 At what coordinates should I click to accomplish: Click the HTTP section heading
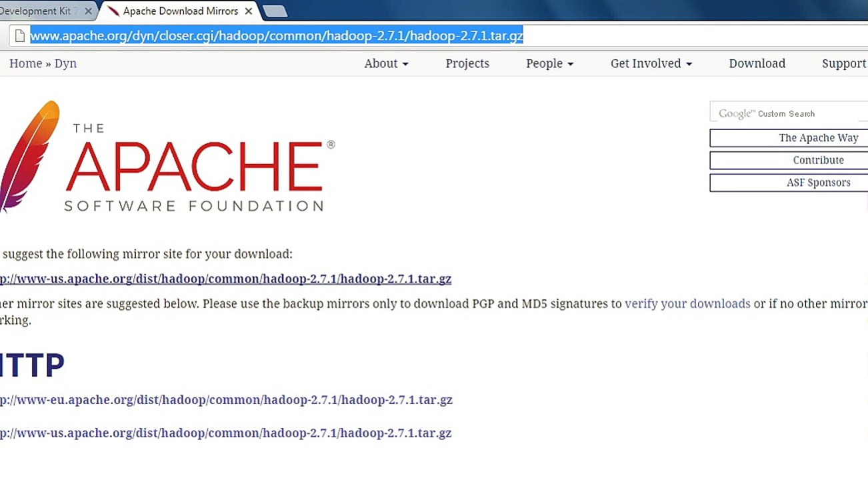32,365
